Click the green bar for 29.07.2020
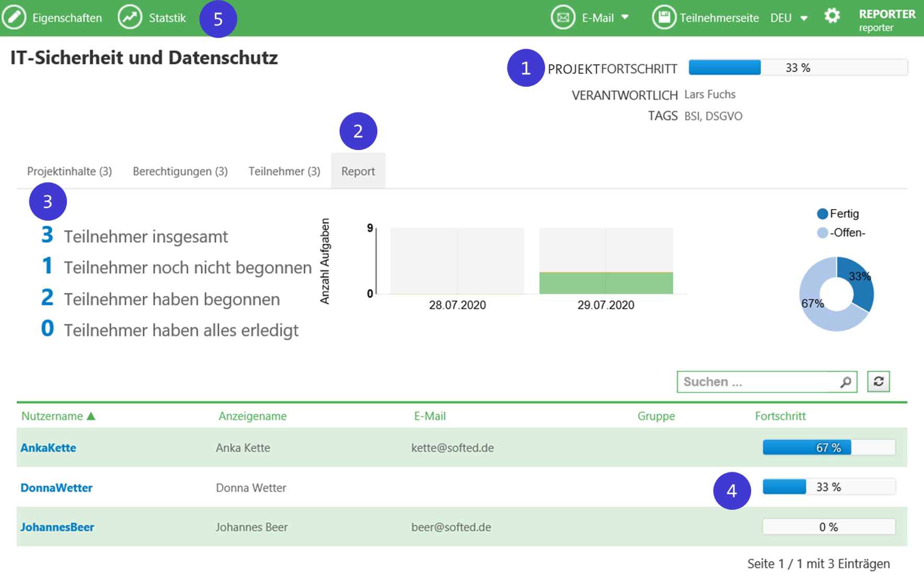 606,283
